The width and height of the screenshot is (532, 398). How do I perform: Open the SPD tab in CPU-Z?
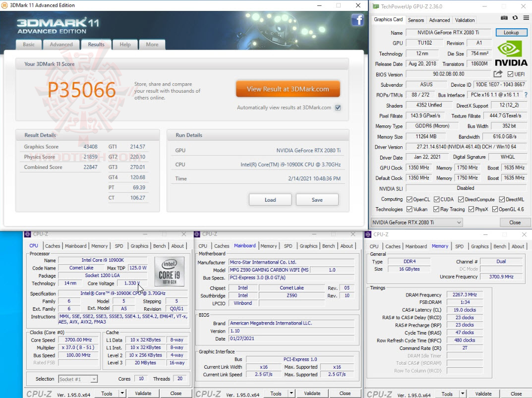pos(119,245)
